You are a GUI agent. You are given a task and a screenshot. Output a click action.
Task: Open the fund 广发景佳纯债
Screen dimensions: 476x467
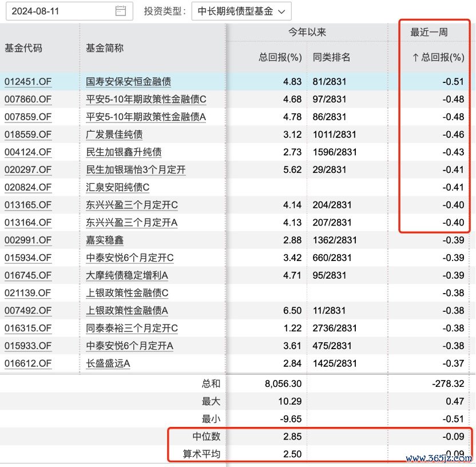[x=114, y=134]
